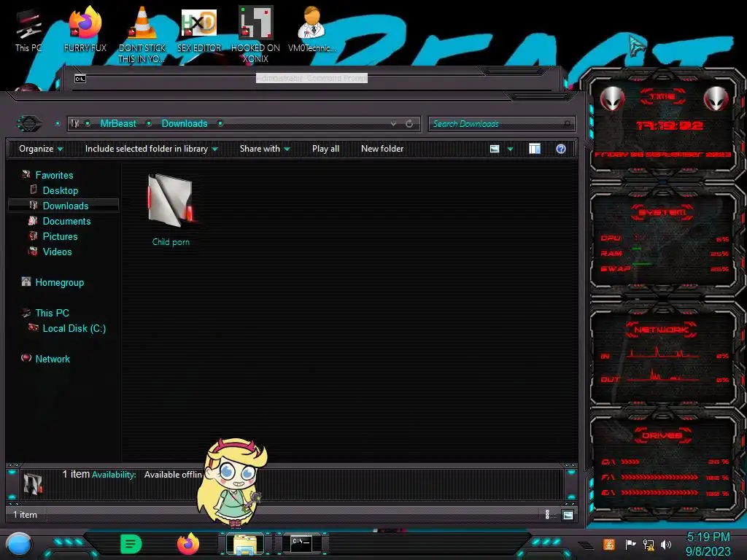This screenshot has height=560, width=747.
Task: Switch to details view in status bar
Action: coord(547,514)
